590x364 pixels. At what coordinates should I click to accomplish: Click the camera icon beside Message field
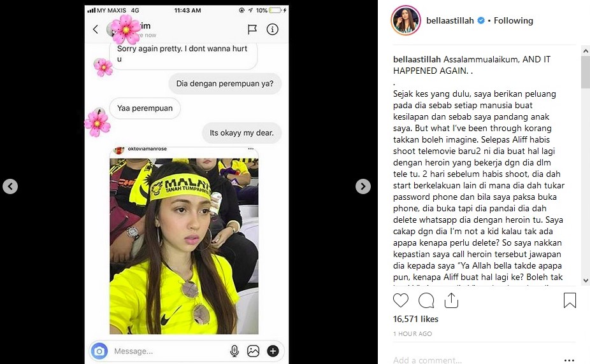[99, 351]
